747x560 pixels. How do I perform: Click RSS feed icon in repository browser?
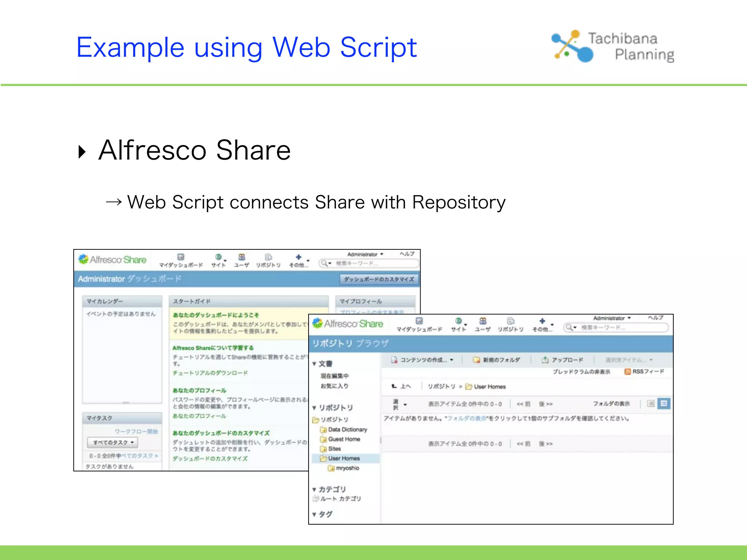point(627,372)
